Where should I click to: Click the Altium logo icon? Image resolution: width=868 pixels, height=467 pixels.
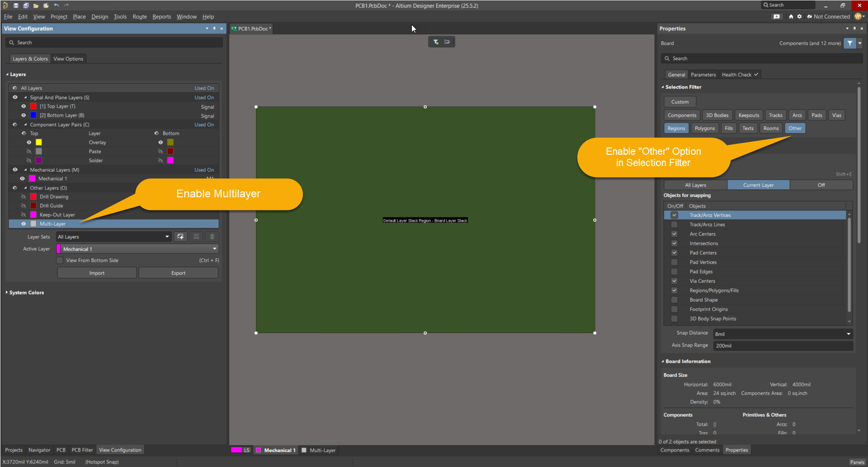5,5
